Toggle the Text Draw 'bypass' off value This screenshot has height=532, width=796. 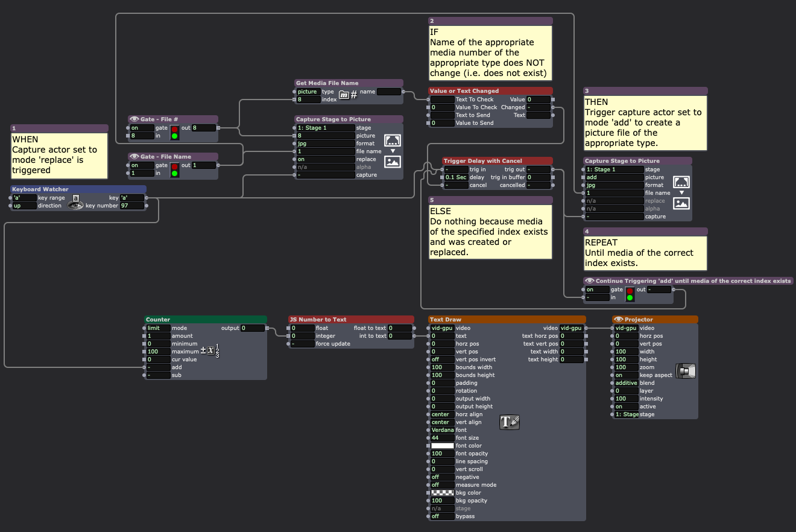442,516
